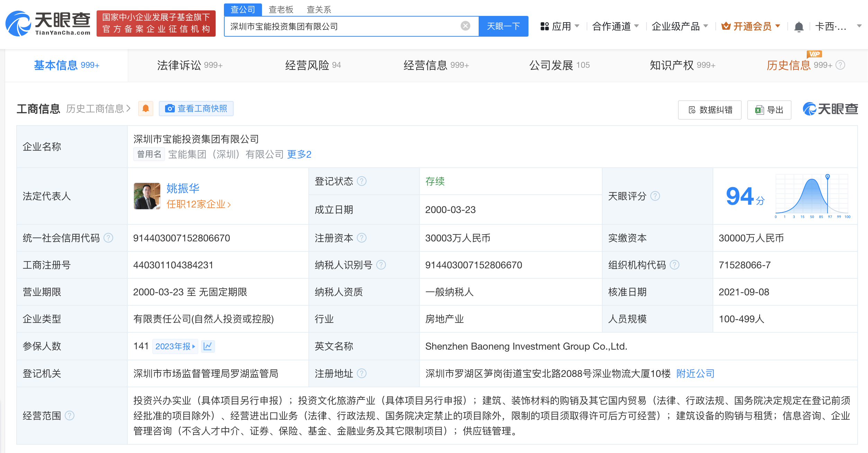Click the English name Shenzhen Baoneng Investment Group
This screenshot has width=868, height=453.
(526, 346)
